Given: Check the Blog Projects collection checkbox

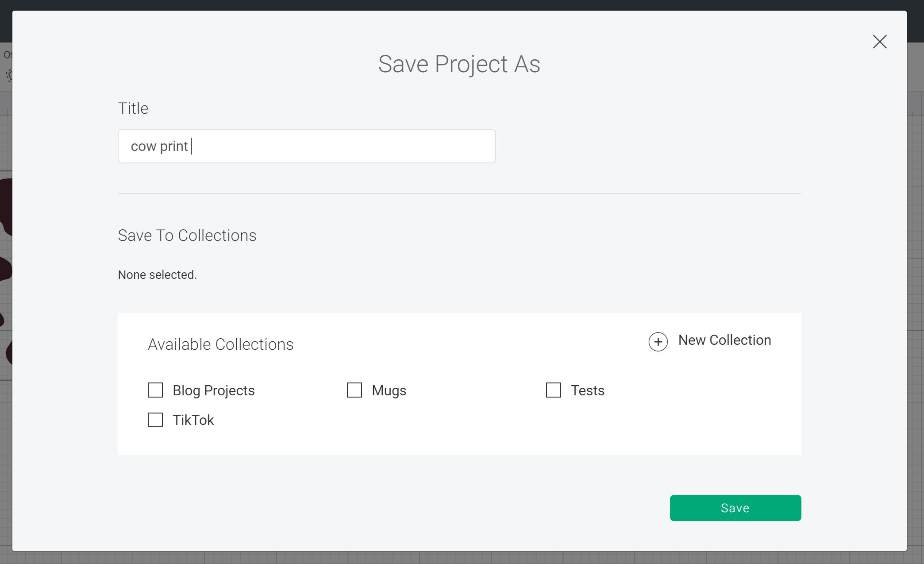Looking at the screenshot, I should pyautogui.click(x=155, y=390).
